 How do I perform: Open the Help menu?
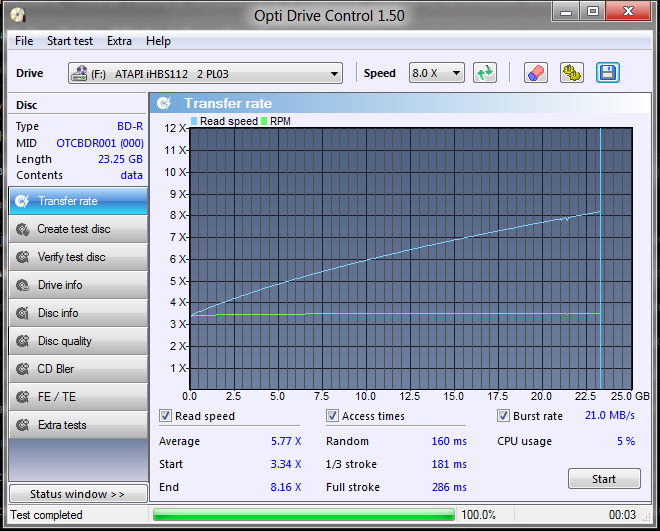click(158, 41)
